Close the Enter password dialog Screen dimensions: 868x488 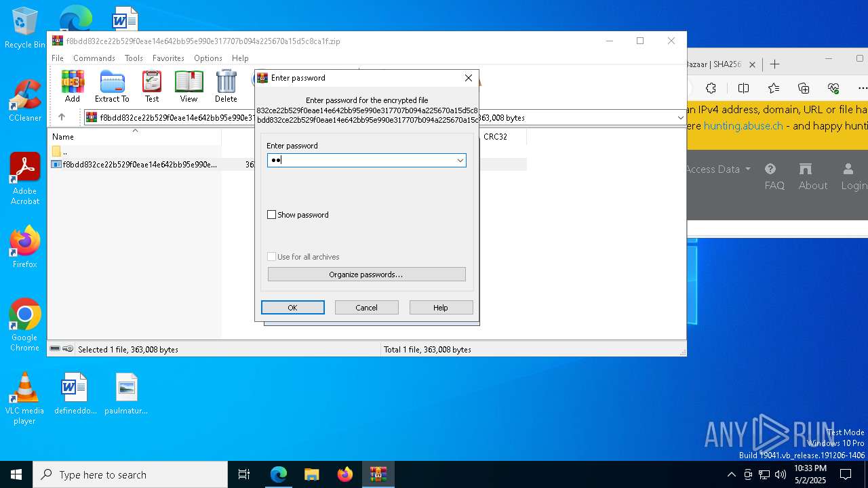tap(468, 78)
